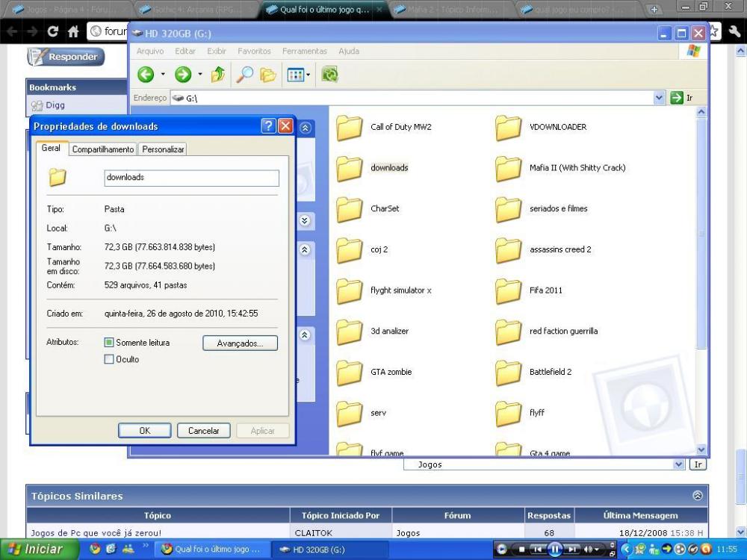Collapse the Tópicos Similares section
The image size is (747, 560).
pos(698,495)
